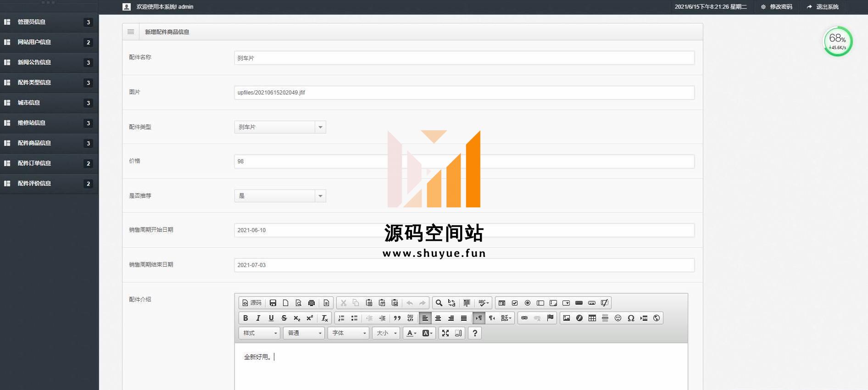Insert Flash object icon
The width and height of the screenshot is (868, 390).
pyautogui.click(x=579, y=318)
